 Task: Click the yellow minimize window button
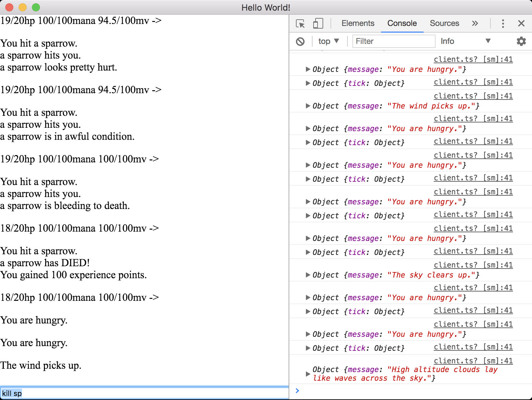(x=23, y=7)
